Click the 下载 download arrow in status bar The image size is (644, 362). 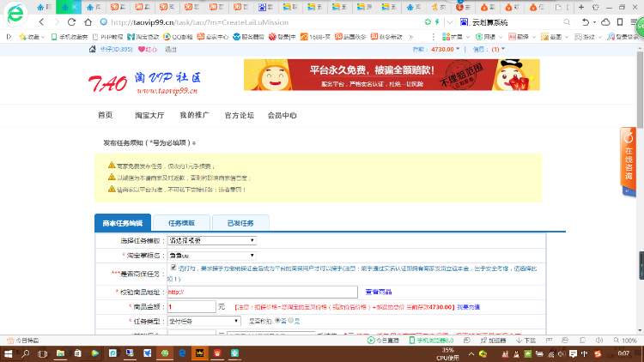(519, 341)
